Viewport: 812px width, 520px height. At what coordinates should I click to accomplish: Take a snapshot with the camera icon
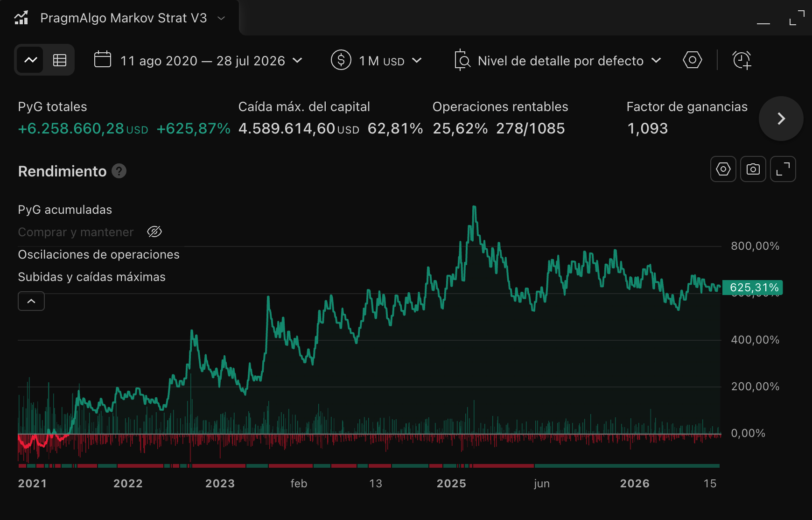click(753, 169)
